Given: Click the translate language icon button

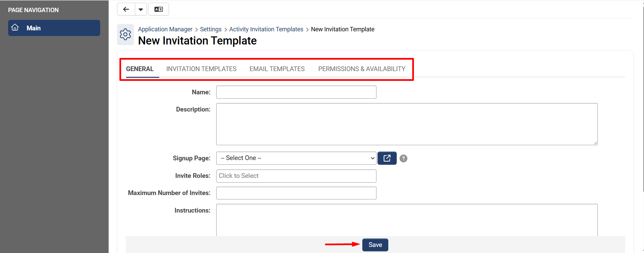Looking at the screenshot, I should point(159,9).
